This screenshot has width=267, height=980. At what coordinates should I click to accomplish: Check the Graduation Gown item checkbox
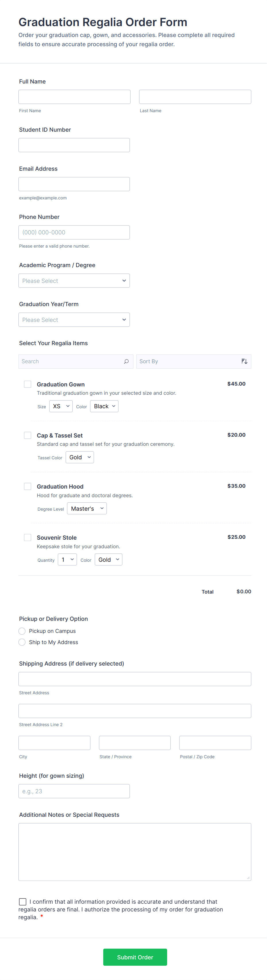(x=28, y=384)
